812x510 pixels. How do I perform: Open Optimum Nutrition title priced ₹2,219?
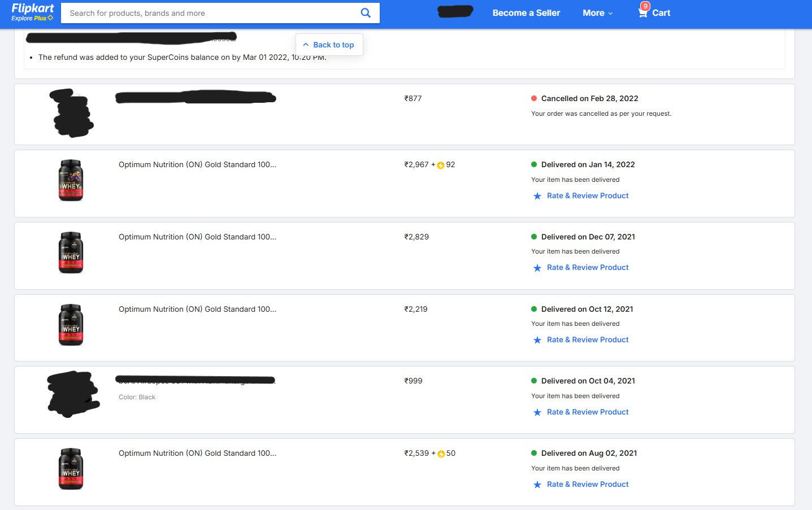(x=197, y=310)
